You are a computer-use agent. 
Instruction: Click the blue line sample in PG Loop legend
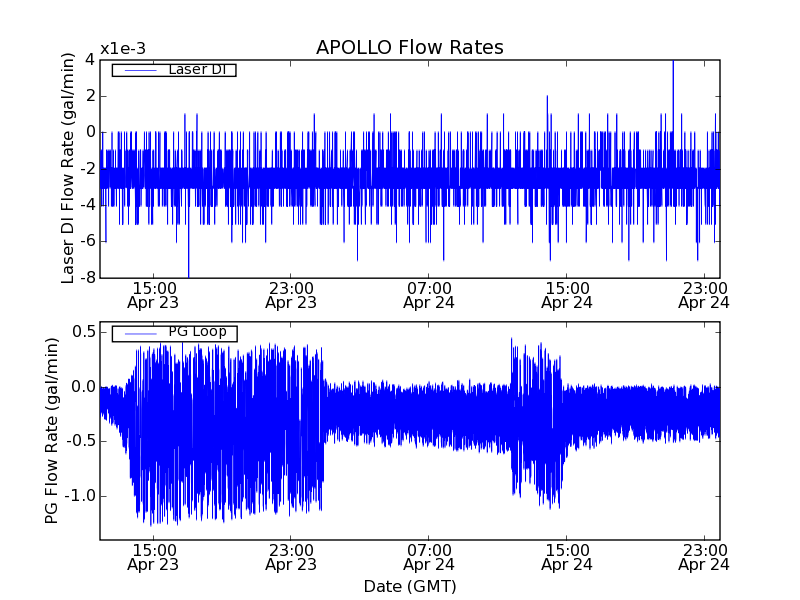point(137,333)
